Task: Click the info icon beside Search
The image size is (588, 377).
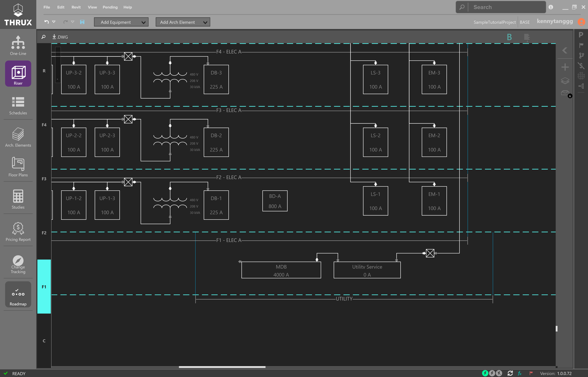Action: 551,7
